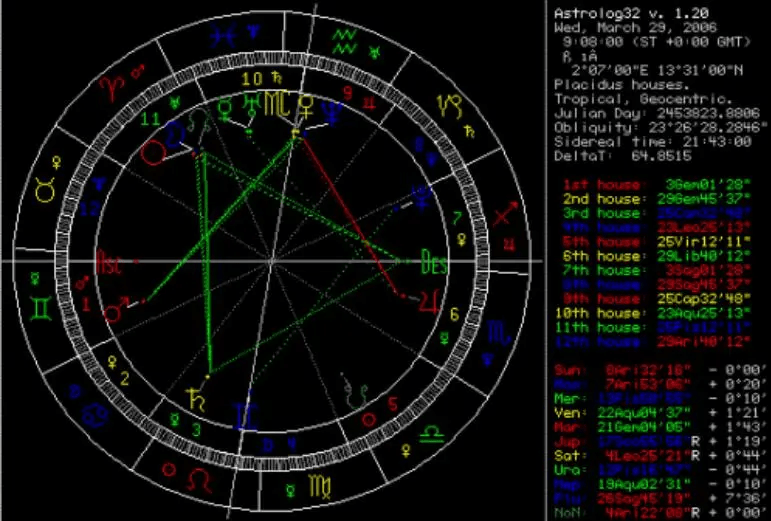Image resolution: width=771 pixels, height=521 pixels.
Task: Click the red Sun glyph in the chart
Action: [x=152, y=153]
